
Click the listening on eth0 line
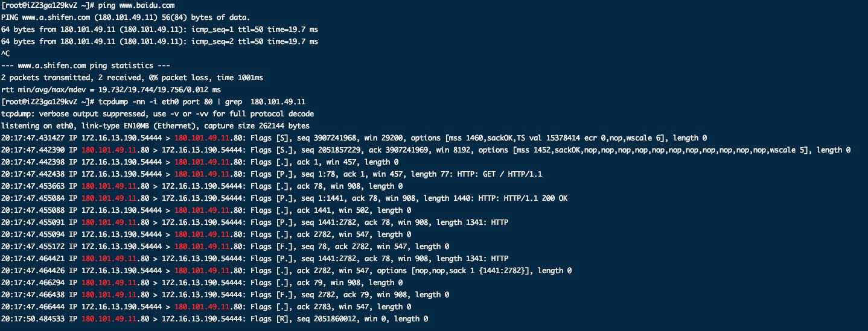click(x=155, y=126)
